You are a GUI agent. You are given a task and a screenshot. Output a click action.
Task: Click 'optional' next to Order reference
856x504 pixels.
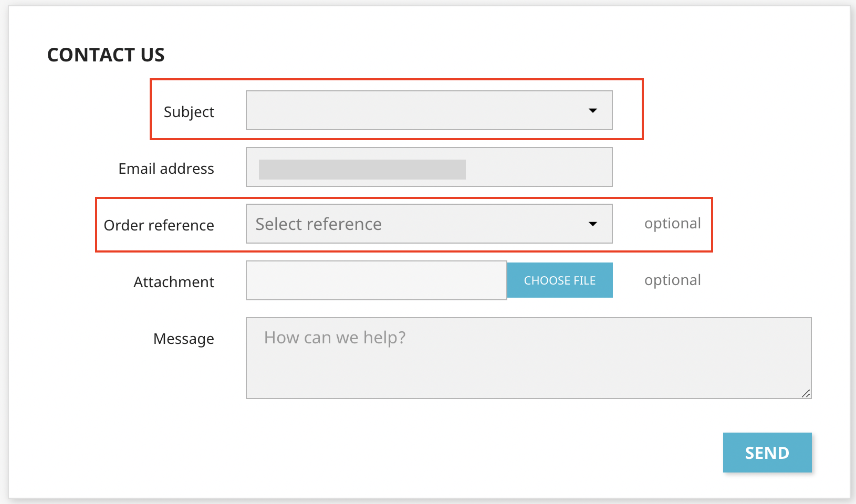pyautogui.click(x=672, y=223)
